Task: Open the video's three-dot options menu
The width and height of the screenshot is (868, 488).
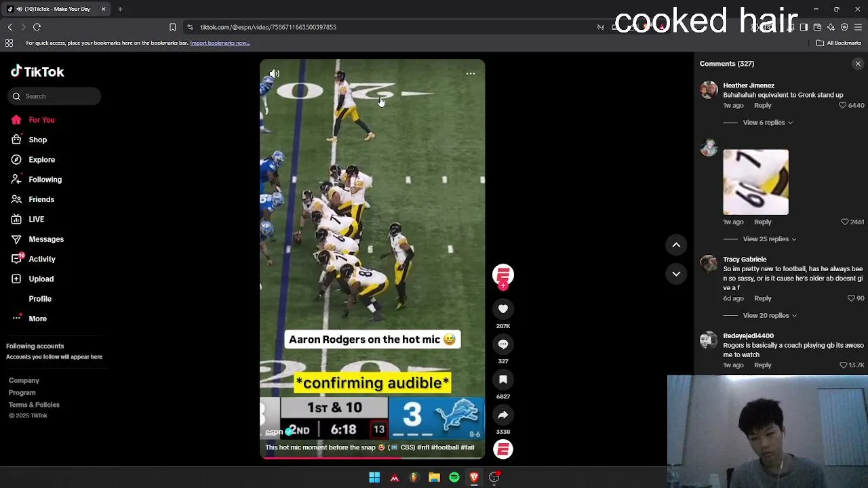Action: pos(470,74)
